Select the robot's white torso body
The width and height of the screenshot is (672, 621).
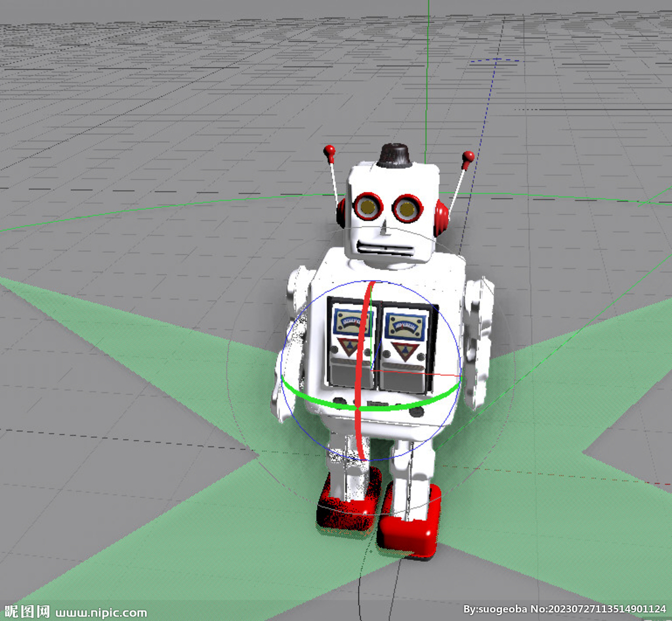[x=427, y=282]
